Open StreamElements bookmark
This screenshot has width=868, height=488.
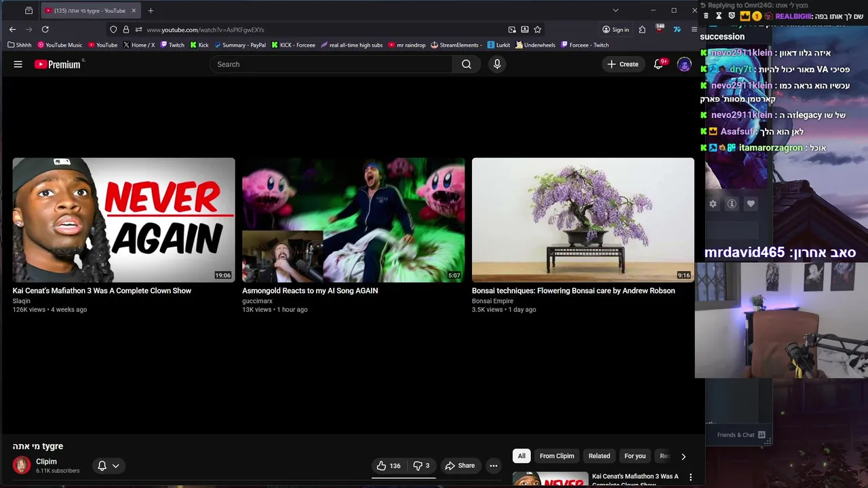456,45
